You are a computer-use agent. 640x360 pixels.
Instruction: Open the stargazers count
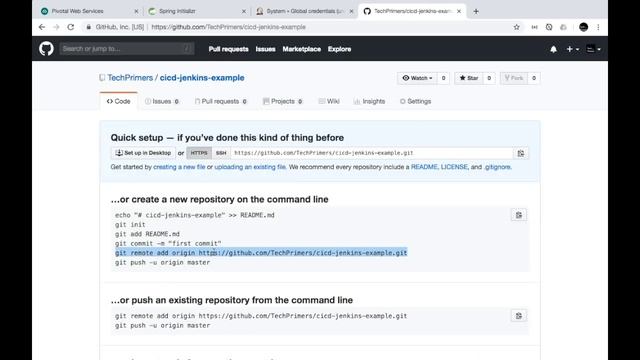pos(489,78)
